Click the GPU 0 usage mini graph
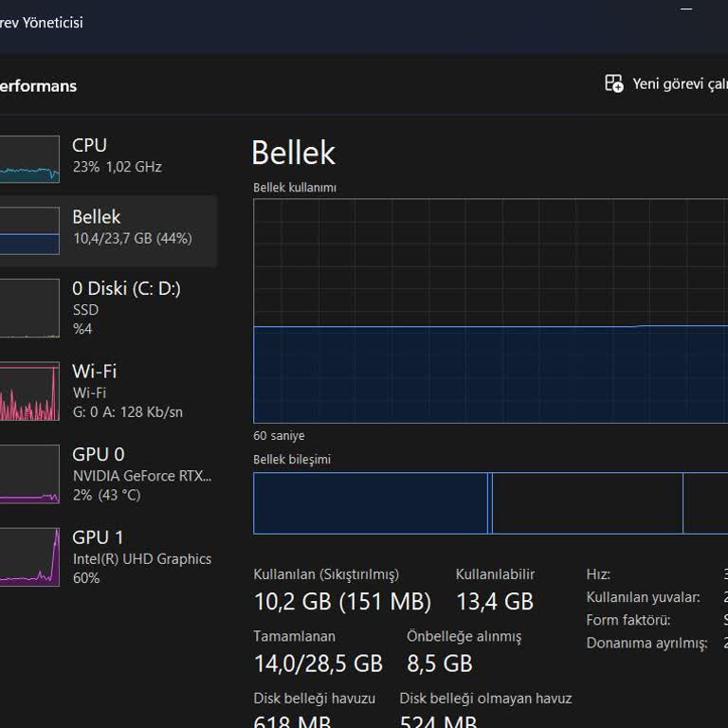 point(29,474)
